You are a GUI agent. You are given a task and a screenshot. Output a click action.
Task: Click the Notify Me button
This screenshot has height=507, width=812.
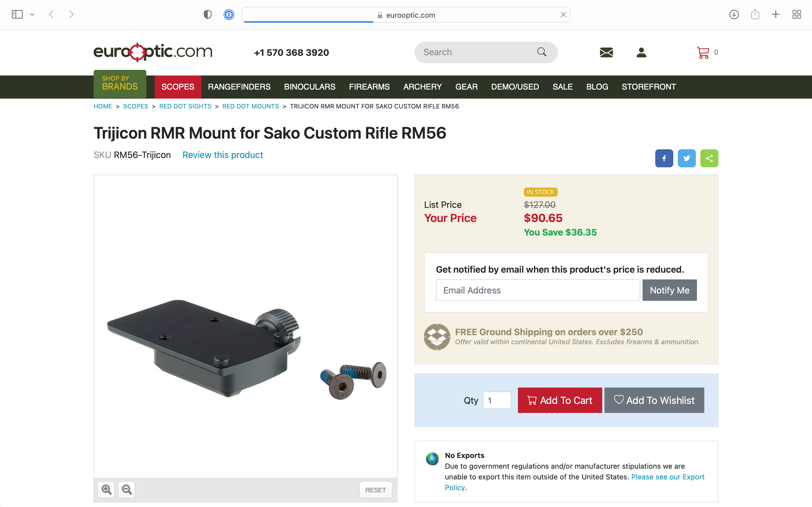(669, 290)
